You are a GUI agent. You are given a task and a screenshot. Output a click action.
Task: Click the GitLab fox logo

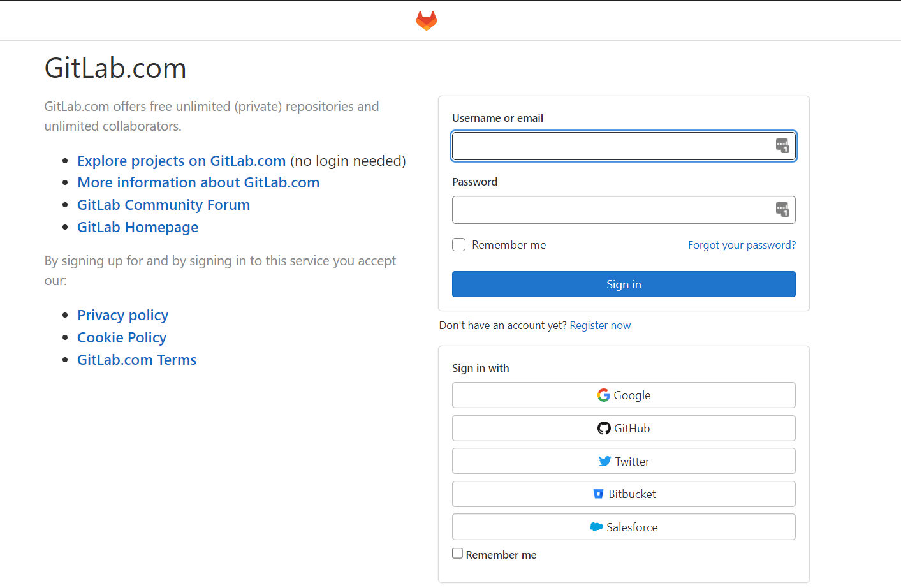coord(427,20)
